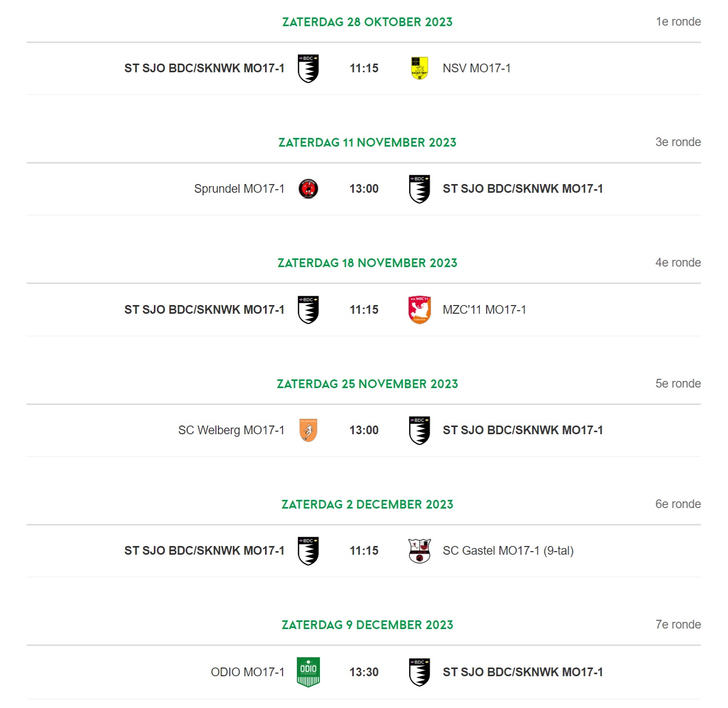The width and height of the screenshot is (728, 708).
Task: Click BDC shield in the ODIO match
Action: coord(419,672)
